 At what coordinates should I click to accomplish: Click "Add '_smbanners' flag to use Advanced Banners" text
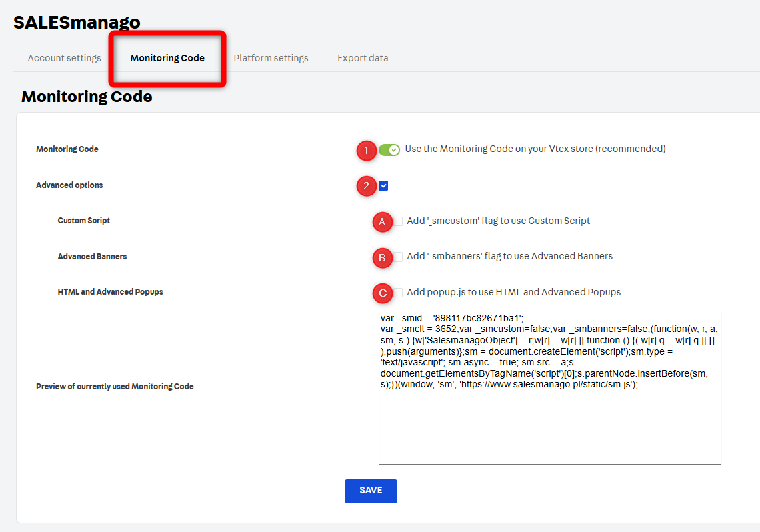[x=509, y=256]
